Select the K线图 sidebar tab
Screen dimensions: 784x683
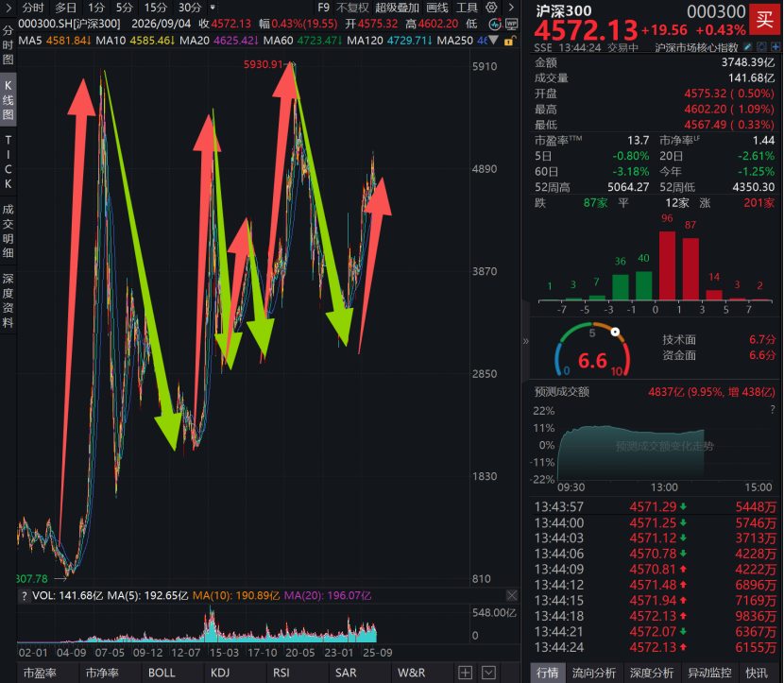[x=8, y=99]
